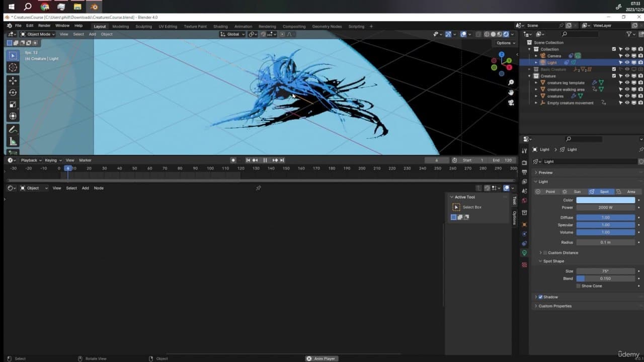Open the View Layer properties tab
The width and height of the screenshot is (644, 362).
pyautogui.click(x=524, y=182)
